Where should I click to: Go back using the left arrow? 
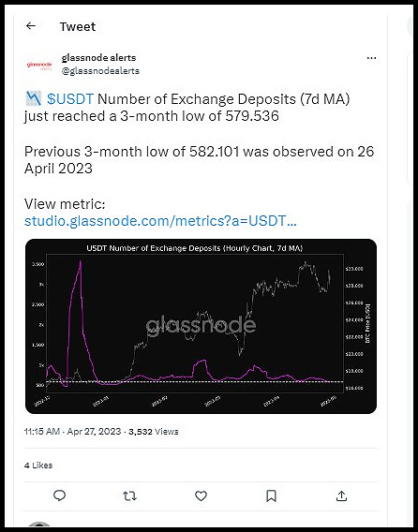[x=31, y=26]
